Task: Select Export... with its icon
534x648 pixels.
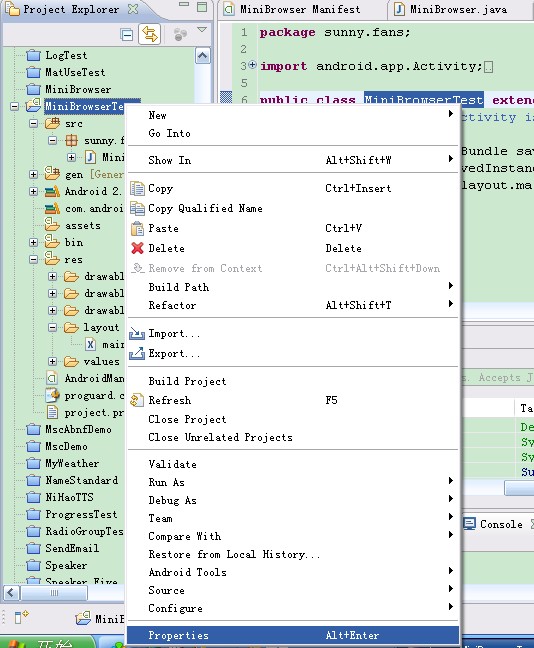Action: pyautogui.click(x=165, y=353)
